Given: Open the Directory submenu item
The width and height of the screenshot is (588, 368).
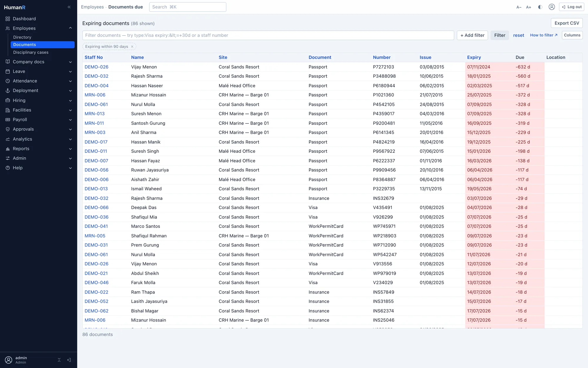Looking at the screenshot, I should 43,37.
